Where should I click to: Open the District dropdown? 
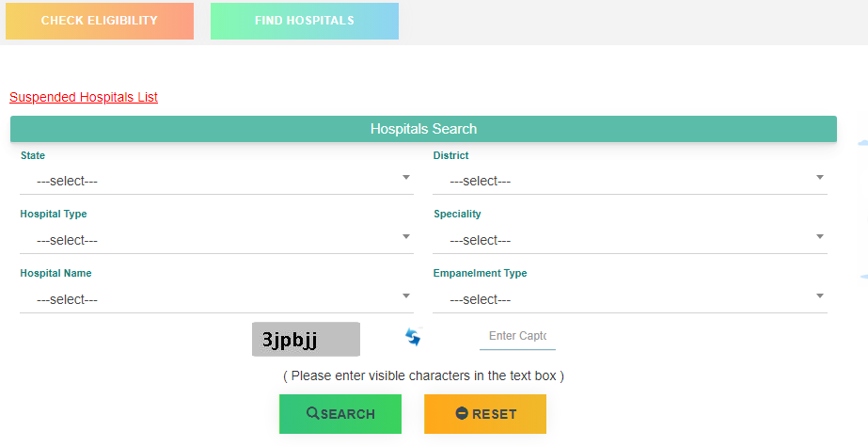click(x=630, y=181)
